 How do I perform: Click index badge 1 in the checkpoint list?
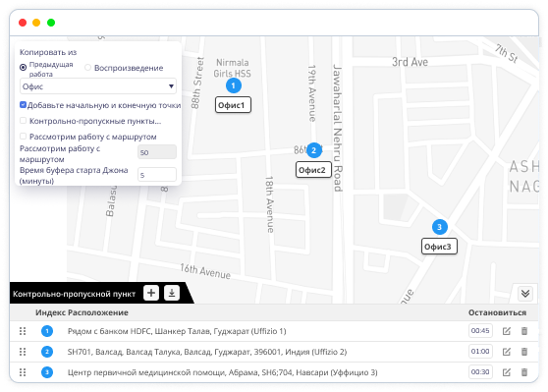[47, 331]
